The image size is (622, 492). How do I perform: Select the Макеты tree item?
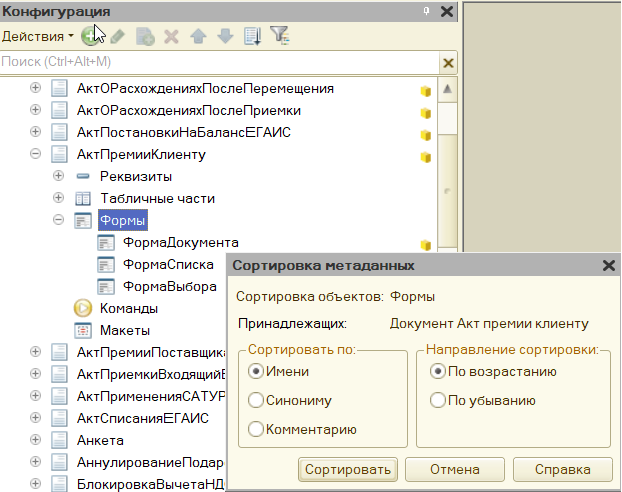125,331
